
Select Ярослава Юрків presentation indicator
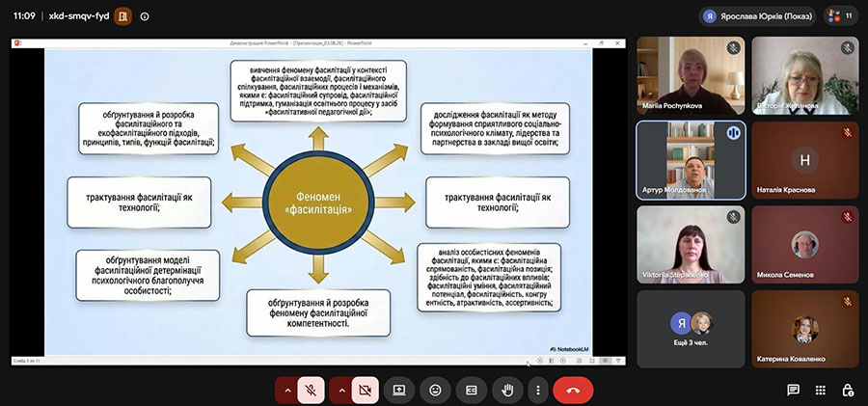[757, 16]
